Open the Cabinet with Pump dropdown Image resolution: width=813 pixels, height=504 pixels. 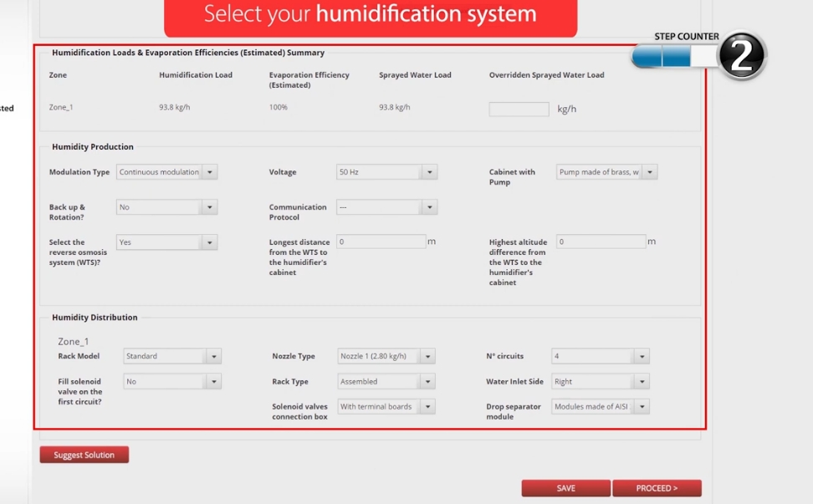pos(606,172)
